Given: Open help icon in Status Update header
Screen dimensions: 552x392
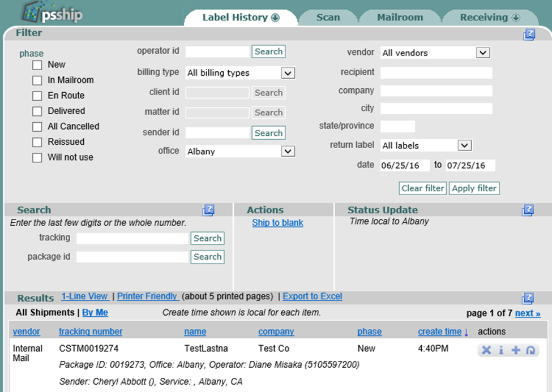Looking at the screenshot, I should [x=527, y=210].
